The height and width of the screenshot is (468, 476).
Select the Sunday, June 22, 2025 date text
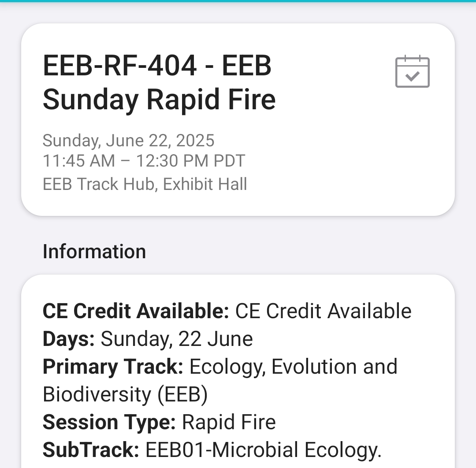[128, 141]
